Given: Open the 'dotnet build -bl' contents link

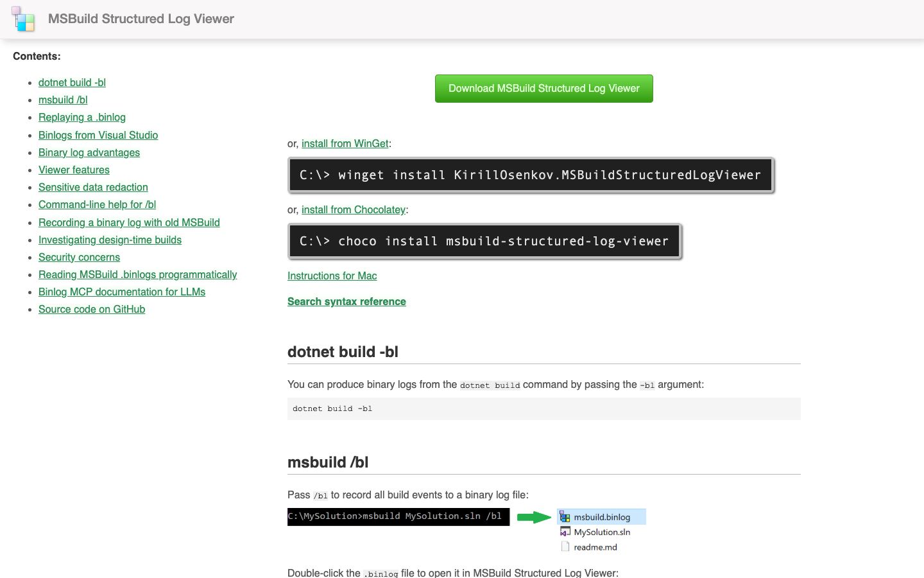Looking at the screenshot, I should click(72, 83).
